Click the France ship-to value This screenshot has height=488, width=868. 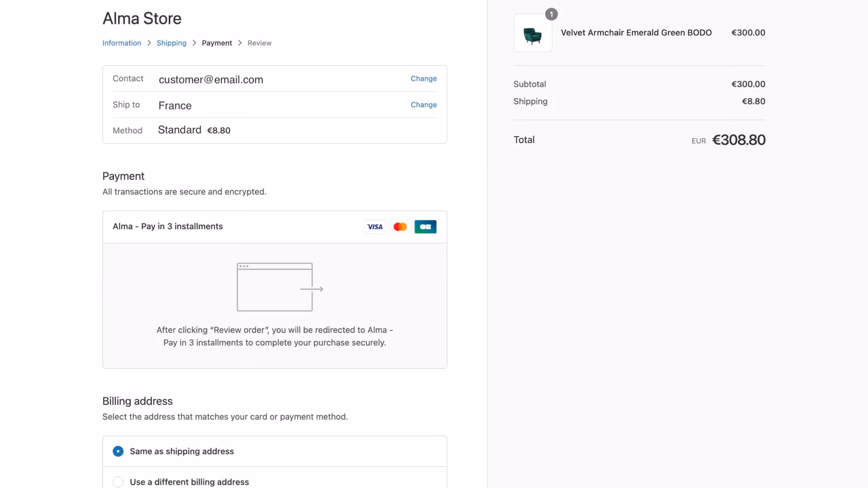175,106
